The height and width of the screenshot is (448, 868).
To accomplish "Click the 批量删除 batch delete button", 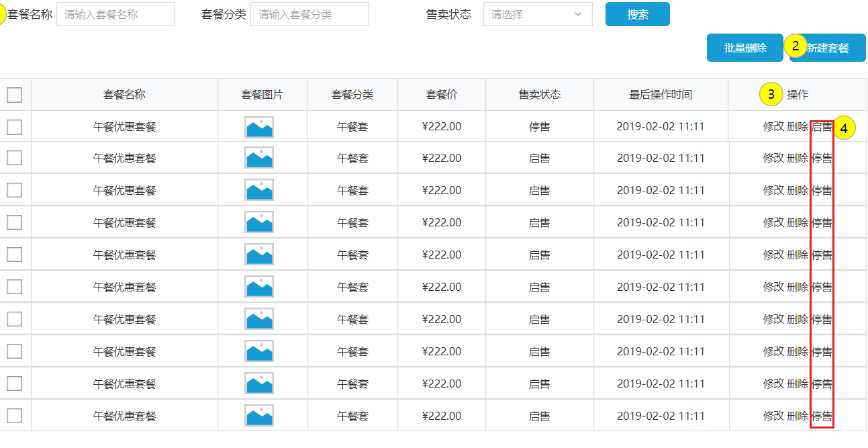I will click(x=744, y=48).
